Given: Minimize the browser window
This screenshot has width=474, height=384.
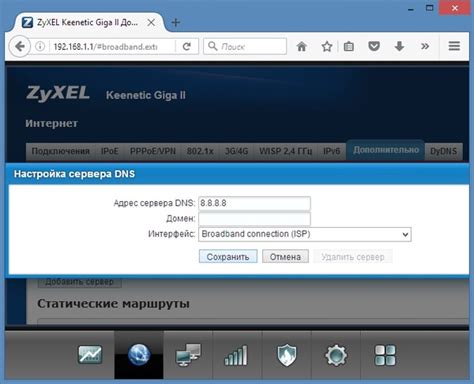Looking at the screenshot, I should click(411, 9).
